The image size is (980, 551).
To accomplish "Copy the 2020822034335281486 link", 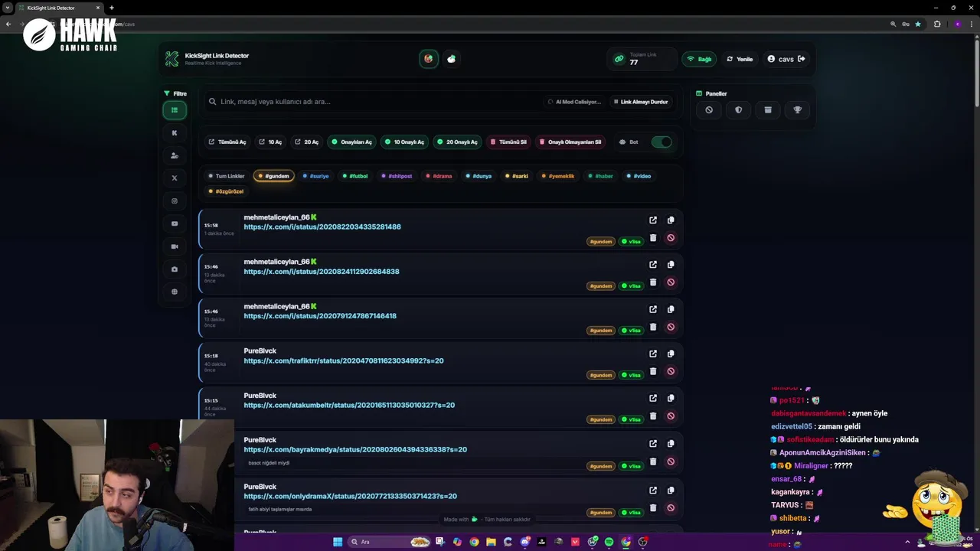I will (x=671, y=220).
